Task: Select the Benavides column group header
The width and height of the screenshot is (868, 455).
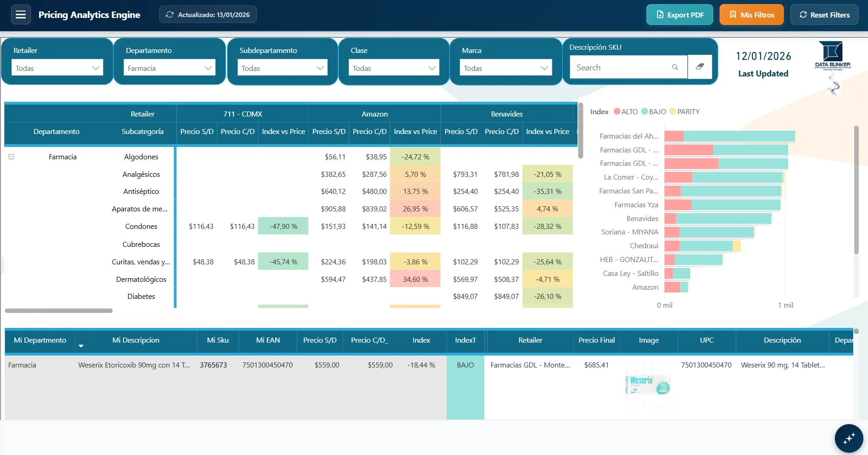Action: tap(507, 114)
